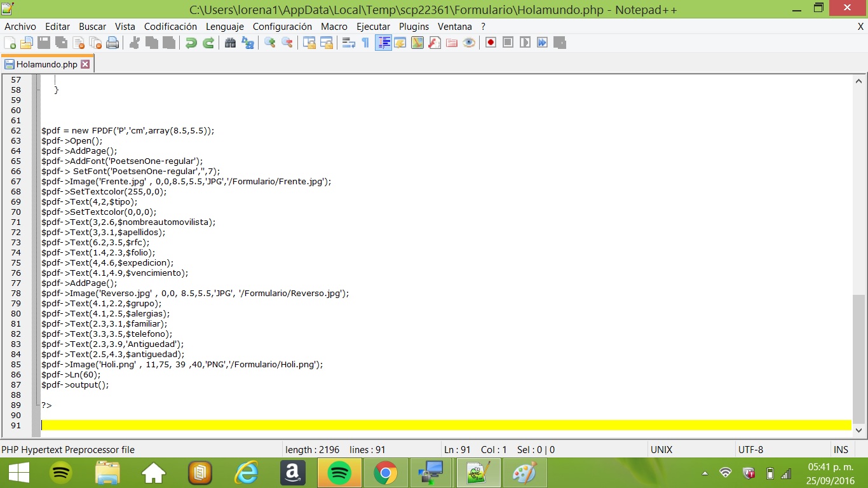Toggle Show all characters pilcrow icon

[365, 43]
